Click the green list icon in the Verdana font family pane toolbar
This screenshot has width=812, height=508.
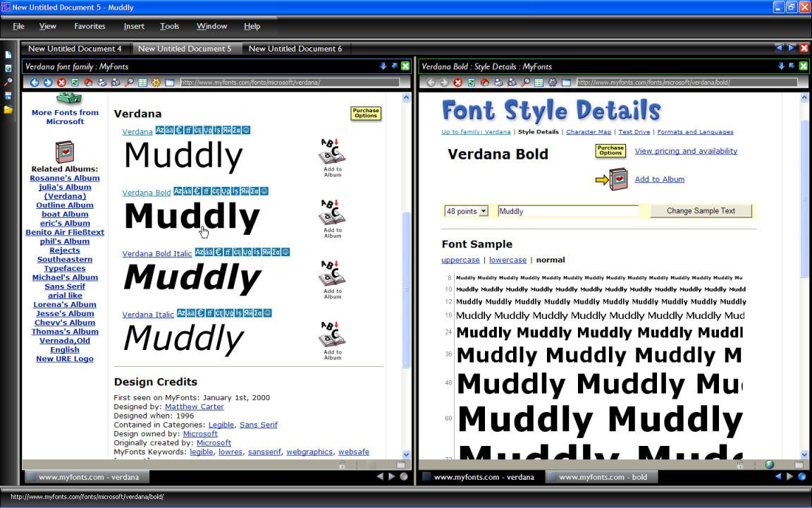coord(142,83)
